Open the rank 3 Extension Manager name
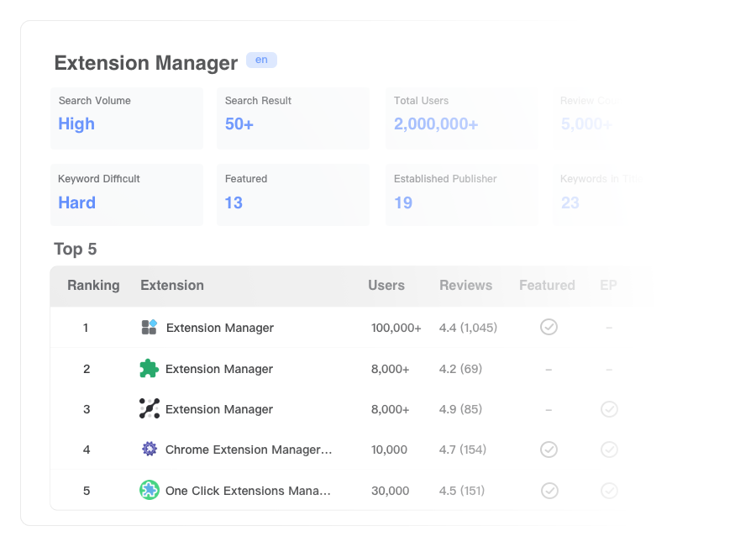756x547 pixels. (219, 409)
